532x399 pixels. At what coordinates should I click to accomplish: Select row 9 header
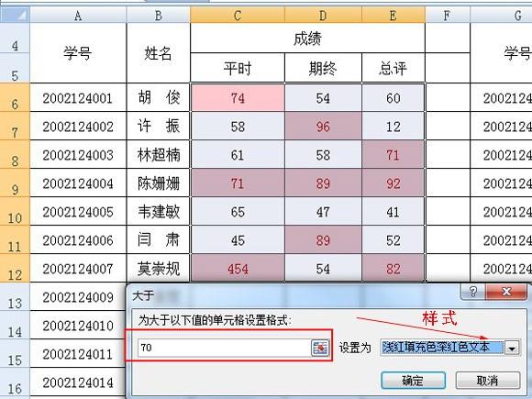(15, 183)
